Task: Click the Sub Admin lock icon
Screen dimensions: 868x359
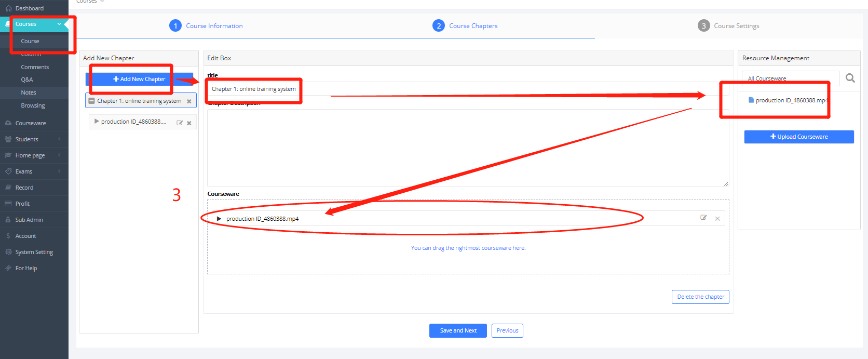Action: (8, 220)
